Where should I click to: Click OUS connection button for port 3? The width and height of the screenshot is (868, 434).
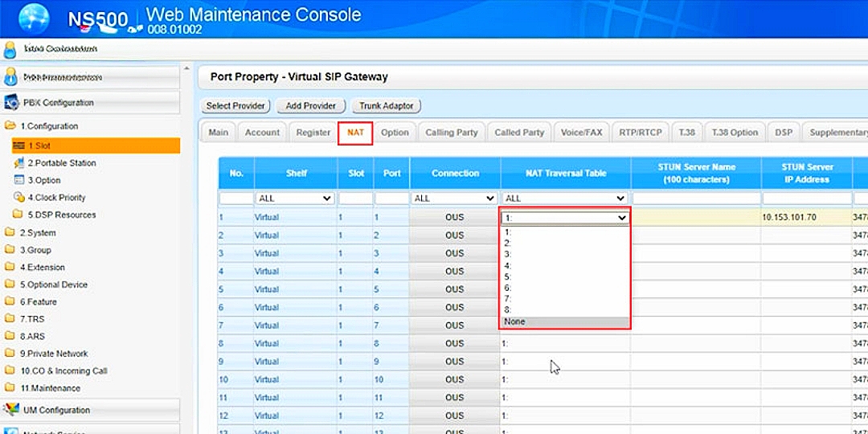[x=454, y=253]
